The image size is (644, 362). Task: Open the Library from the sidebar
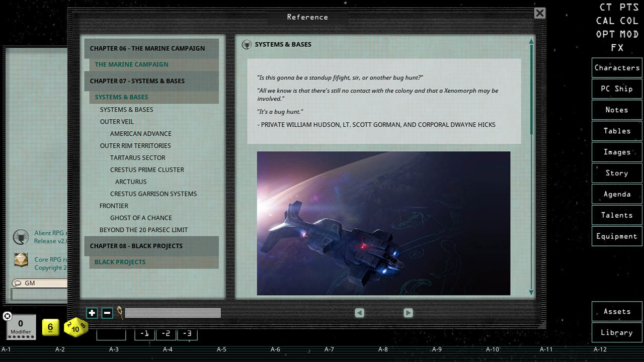point(616,332)
